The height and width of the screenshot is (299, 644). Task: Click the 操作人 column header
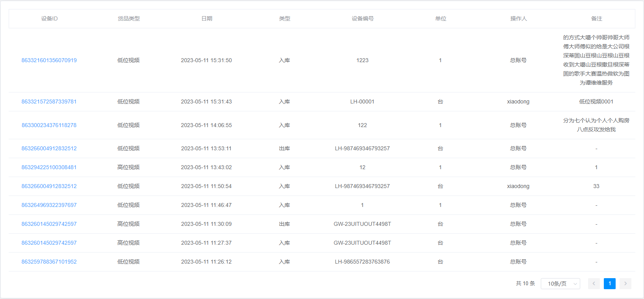(x=518, y=18)
